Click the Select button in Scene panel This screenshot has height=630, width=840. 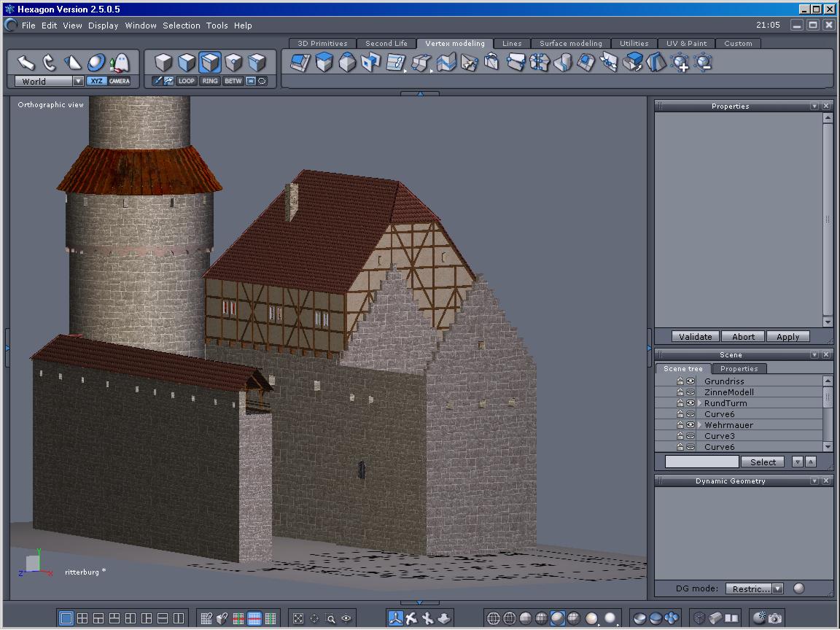click(763, 462)
